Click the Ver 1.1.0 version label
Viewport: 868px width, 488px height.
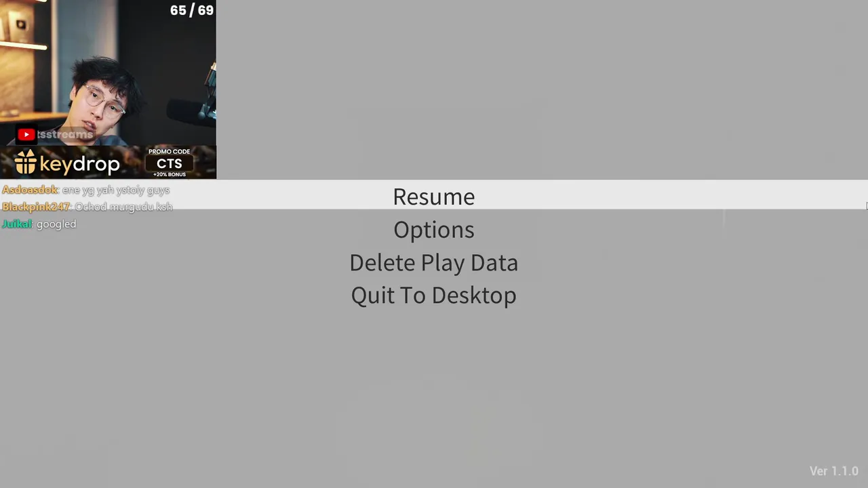point(834,471)
